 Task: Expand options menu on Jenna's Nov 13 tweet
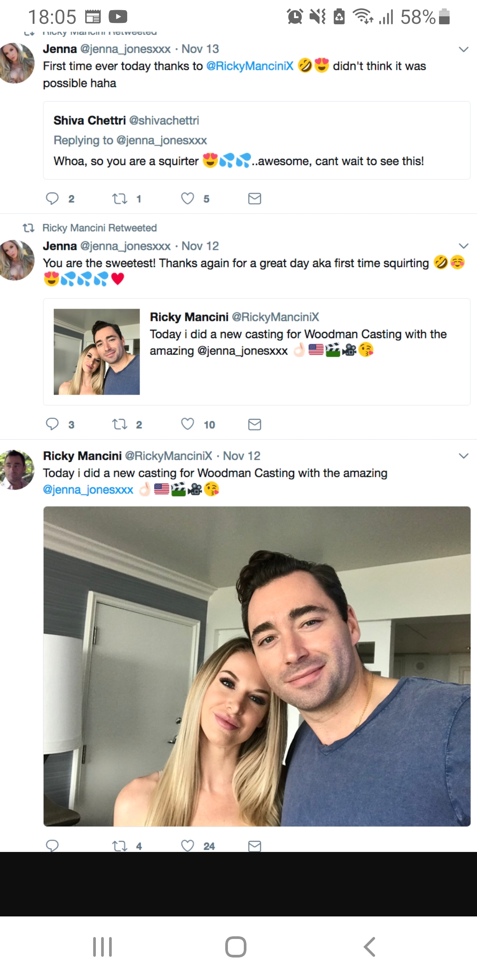tap(463, 49)
